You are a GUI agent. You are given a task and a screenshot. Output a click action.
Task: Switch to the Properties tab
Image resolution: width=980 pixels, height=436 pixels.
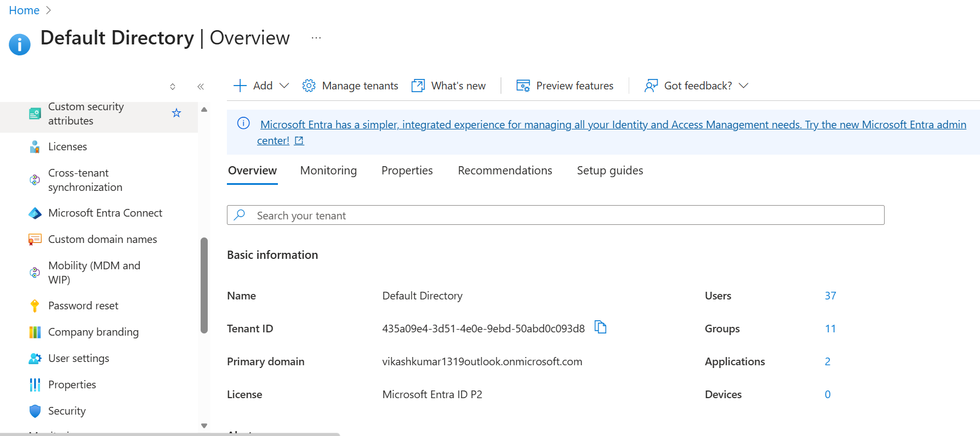407,171
